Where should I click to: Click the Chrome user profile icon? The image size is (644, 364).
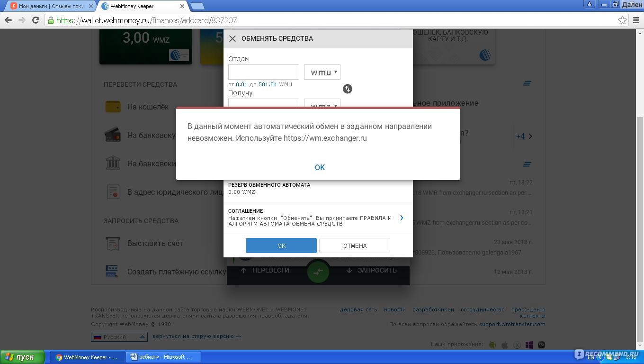point(590,4)
